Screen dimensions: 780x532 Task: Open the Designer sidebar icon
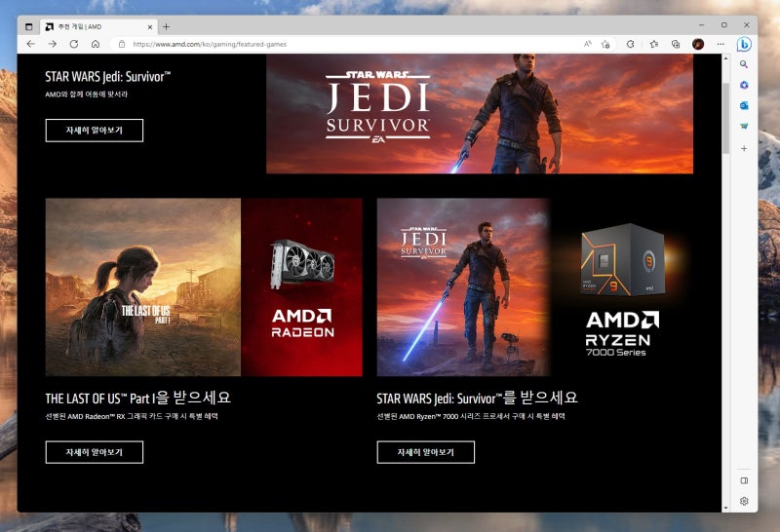744,127
